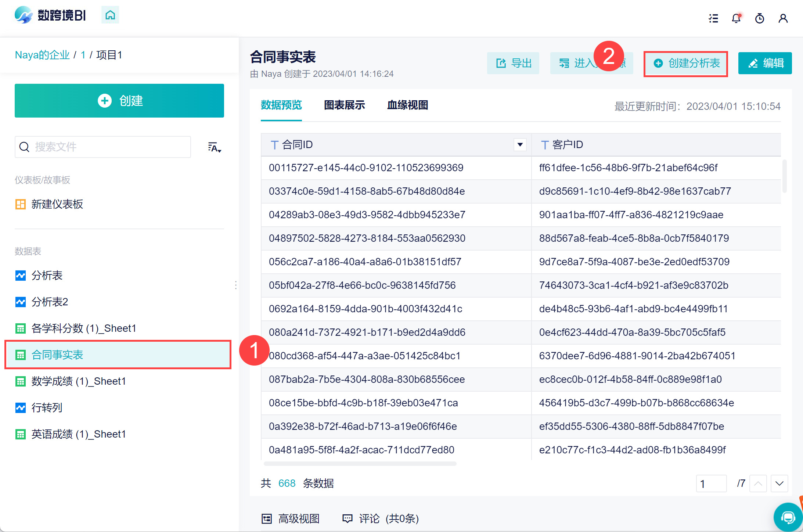This screenshot has width=803, height=532.
Task: Go to next page arrow
Action: [x=779, y=484]
